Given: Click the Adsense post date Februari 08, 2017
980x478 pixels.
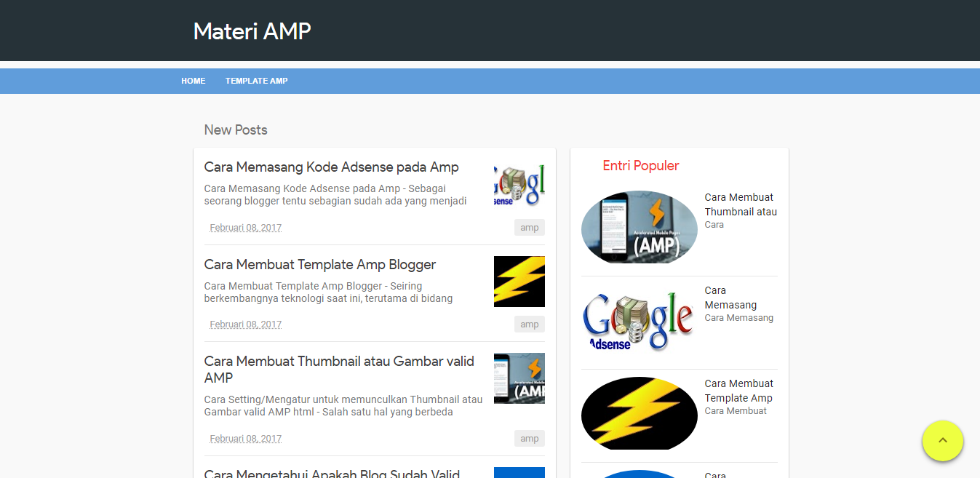Looking at the screenshot, I should [x=245, y=228].
